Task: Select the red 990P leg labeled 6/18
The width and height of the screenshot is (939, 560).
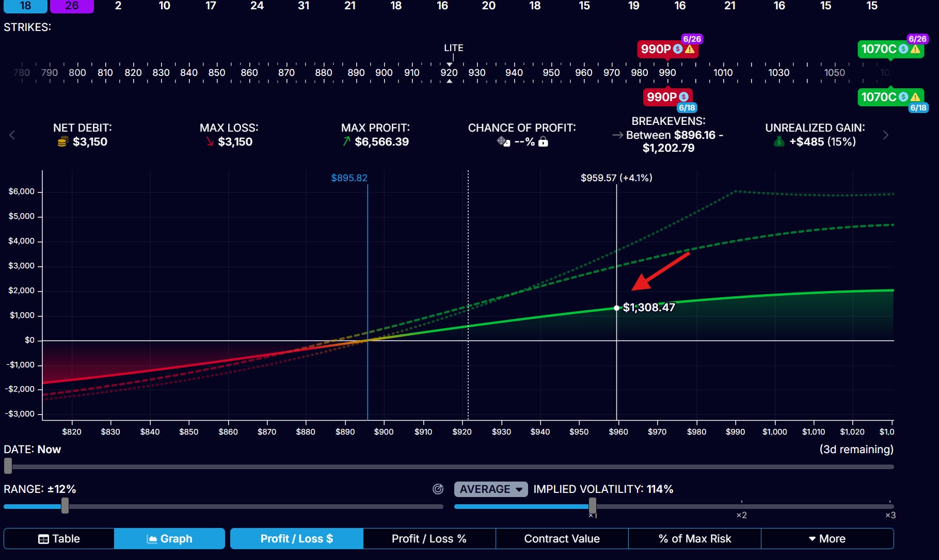Action: (x=669, y=97)
